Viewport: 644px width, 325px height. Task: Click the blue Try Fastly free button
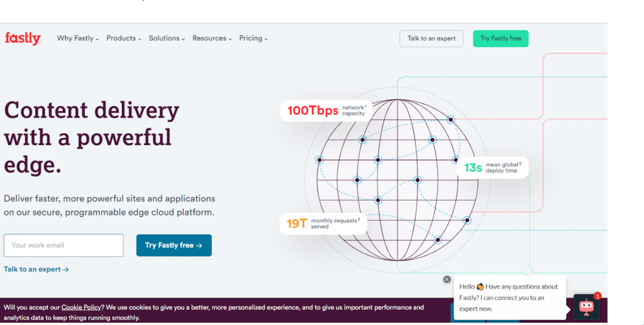[174, 245]
